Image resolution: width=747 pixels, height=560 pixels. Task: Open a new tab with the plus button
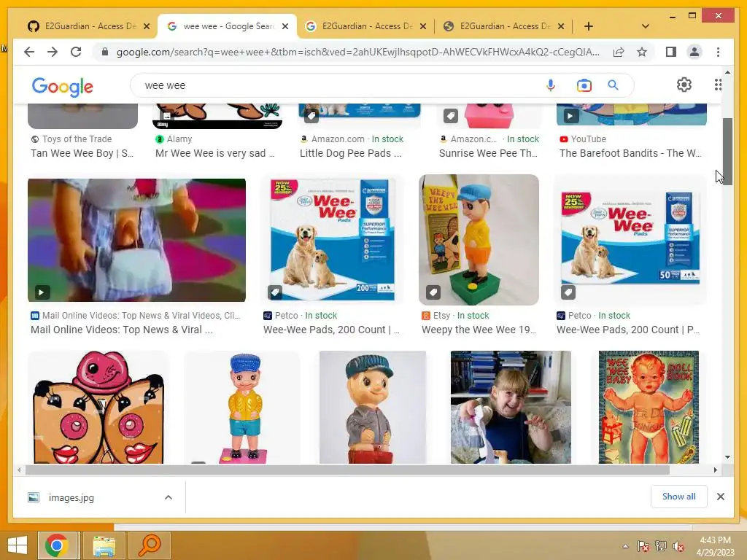(x=589, y=26)
